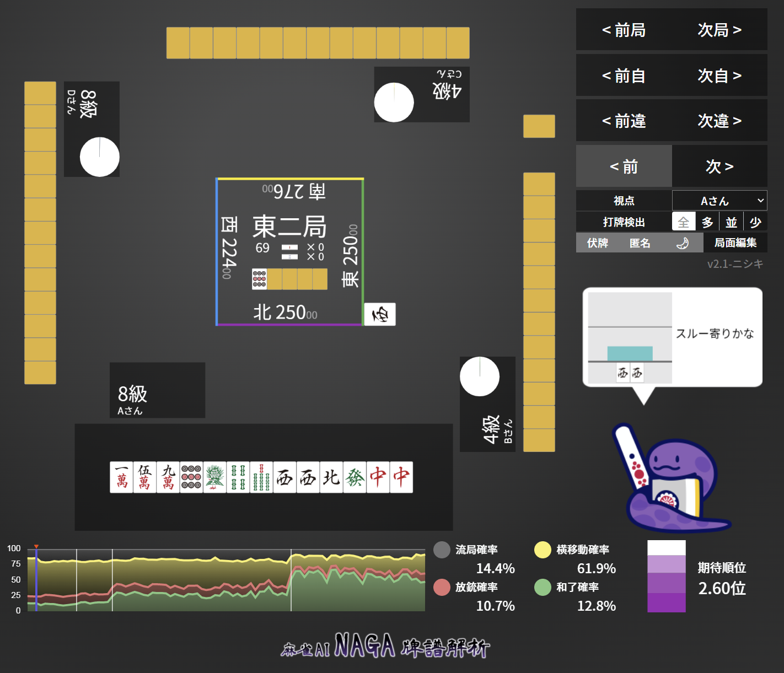The image size is (784, 673).
Task: Click the first 中 tile in hand
Action: (378, 477)
